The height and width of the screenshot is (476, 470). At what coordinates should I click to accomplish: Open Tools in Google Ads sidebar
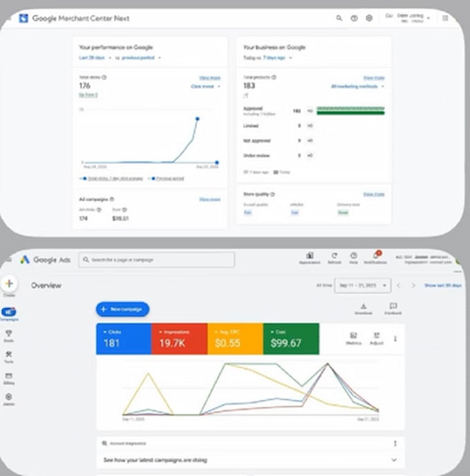tap(9, 357)
